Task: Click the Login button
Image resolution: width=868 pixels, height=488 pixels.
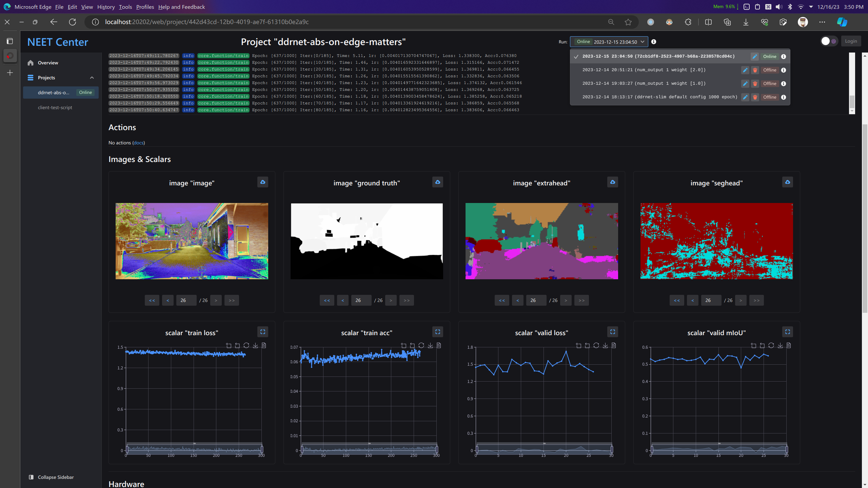Action: [851, 41]
